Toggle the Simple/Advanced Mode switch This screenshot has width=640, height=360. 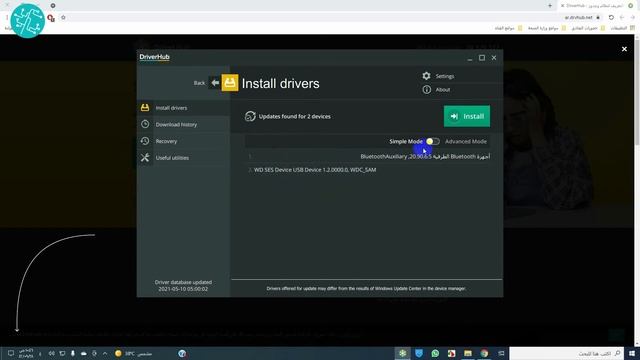[x=433, y=141]
